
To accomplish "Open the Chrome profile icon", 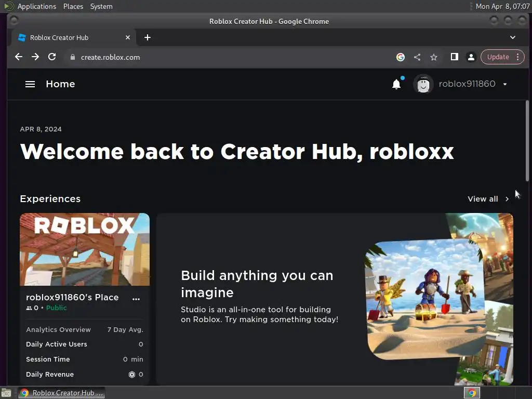I will (x=471, y=57).
